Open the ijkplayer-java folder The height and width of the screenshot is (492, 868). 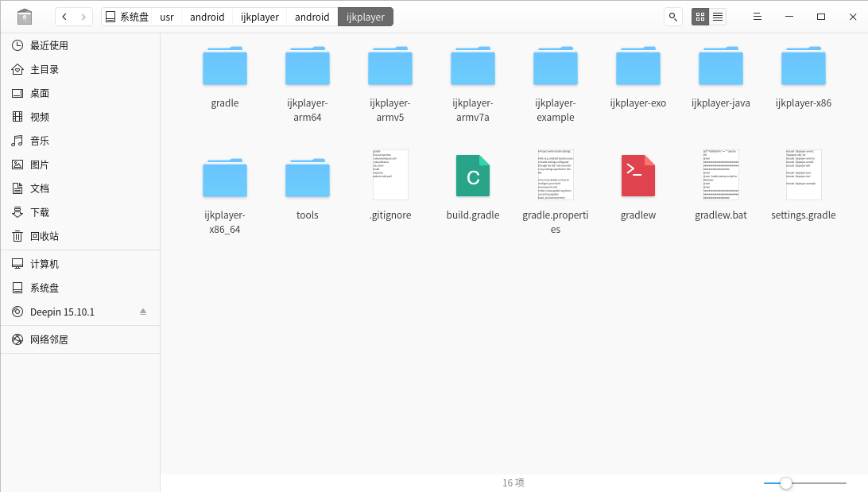point(720,66)
